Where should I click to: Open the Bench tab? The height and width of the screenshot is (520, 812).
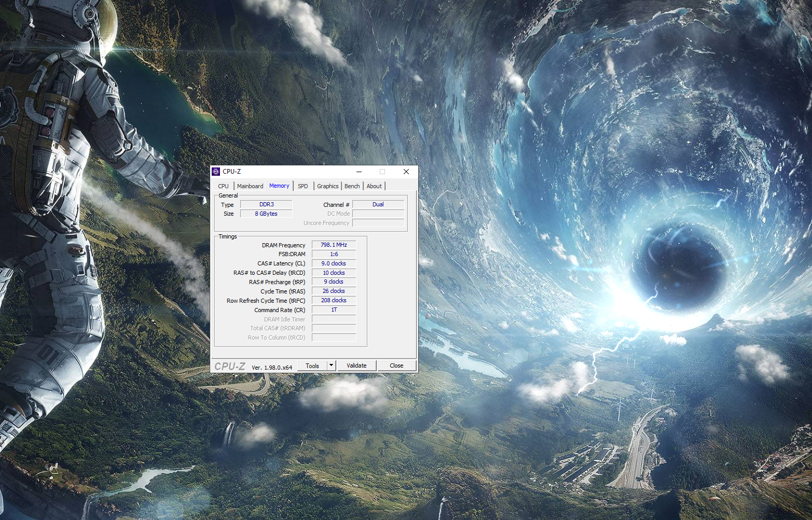pos(352,186)
